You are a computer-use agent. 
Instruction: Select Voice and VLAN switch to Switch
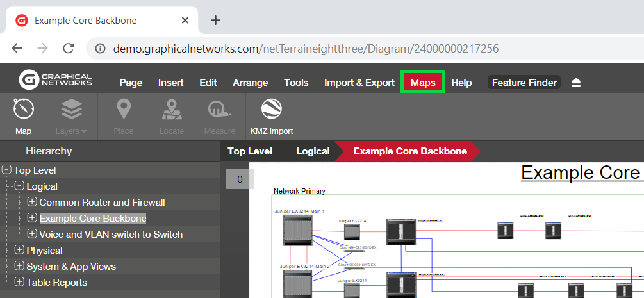coord(111,235)
